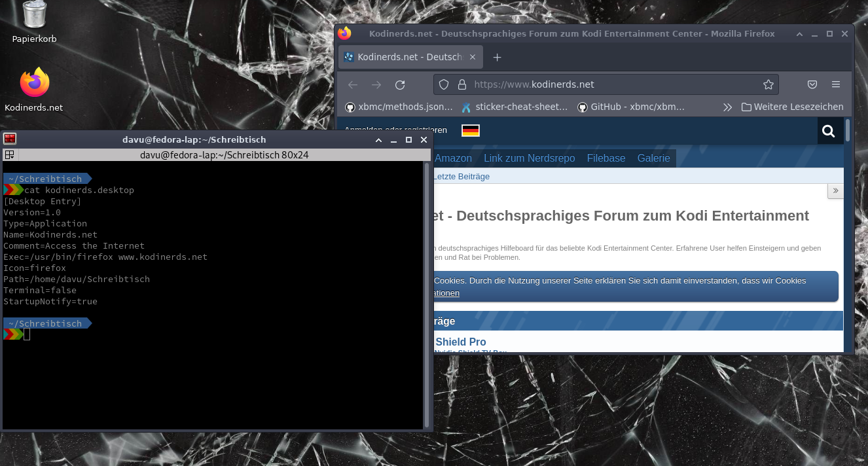Open tracking protection shield icon
This screenshot has width=868, height=466.
pos(444,84)
